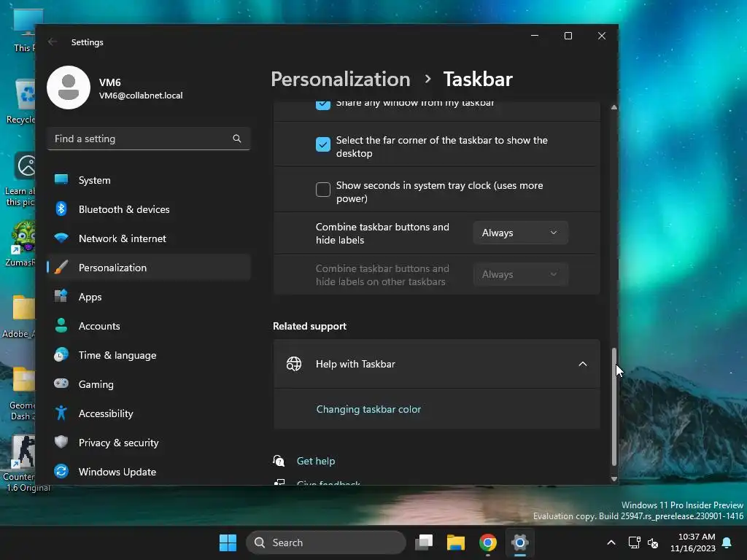
Task: Click the taskbar Search box
Action: [x=326, y=542]
